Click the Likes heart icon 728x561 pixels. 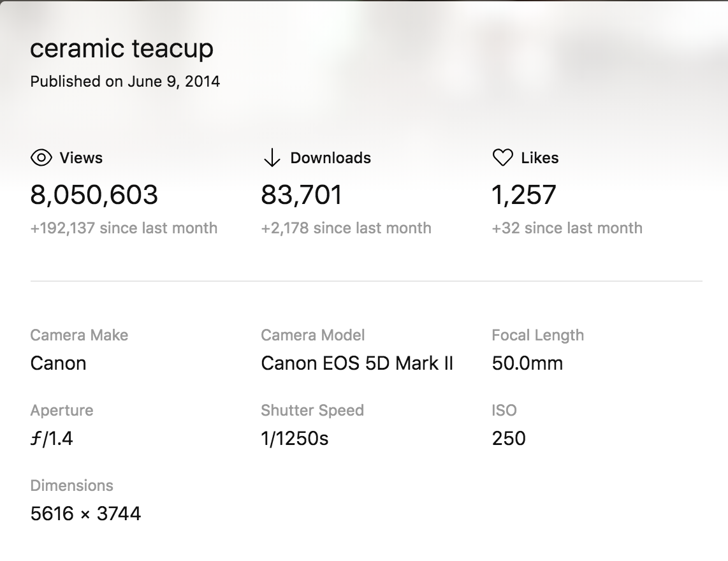(x=502, y=158)
